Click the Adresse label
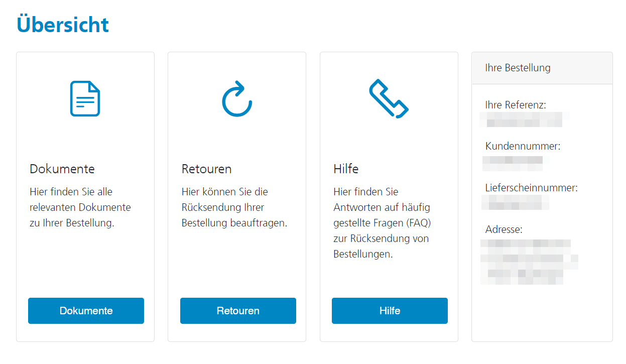This screenshot has width=626, height=364. (x=504, y=229)
